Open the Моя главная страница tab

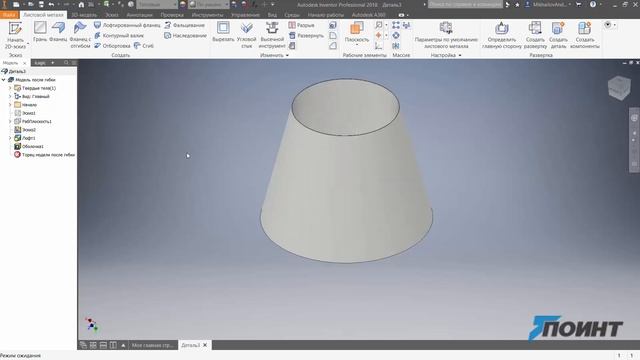[x=152, y=345]
